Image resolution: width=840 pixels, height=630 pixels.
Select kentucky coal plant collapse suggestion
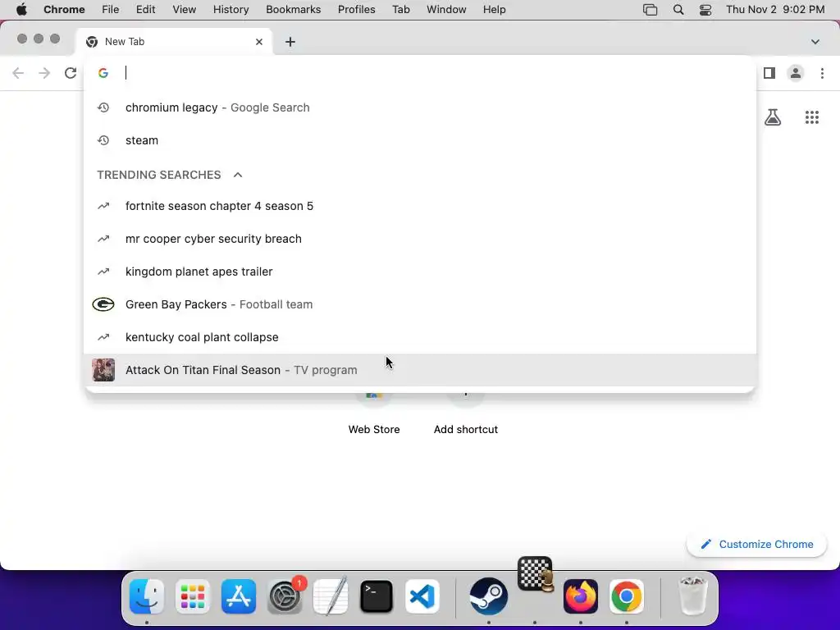point(420,337)
